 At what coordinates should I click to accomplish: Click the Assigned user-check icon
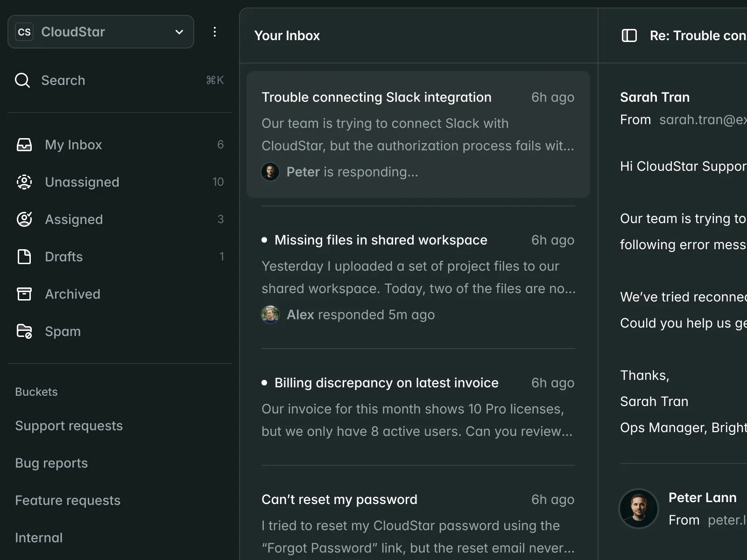pos(24,219)
